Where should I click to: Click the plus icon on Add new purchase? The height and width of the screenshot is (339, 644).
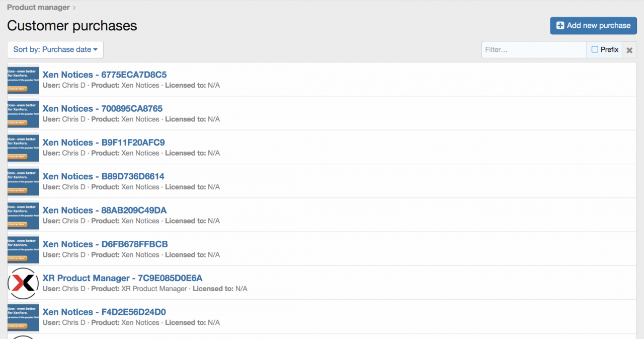[x=560, y=26]
